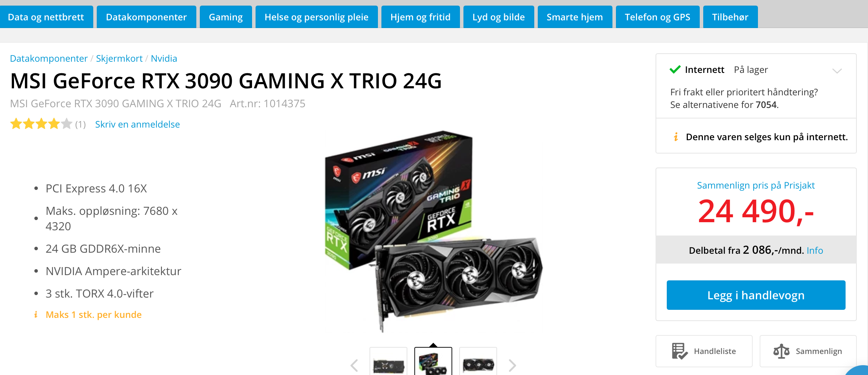Screen dimensions: 868x375
Task: Click the green Internett stock checkmark
Action: tap(675, 69)
